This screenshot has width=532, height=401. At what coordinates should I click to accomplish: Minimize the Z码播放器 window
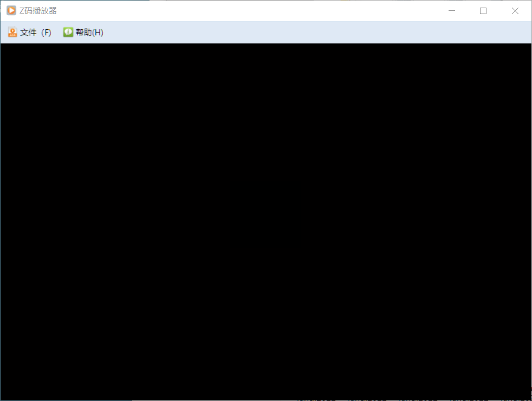click(x=452, y=10)
